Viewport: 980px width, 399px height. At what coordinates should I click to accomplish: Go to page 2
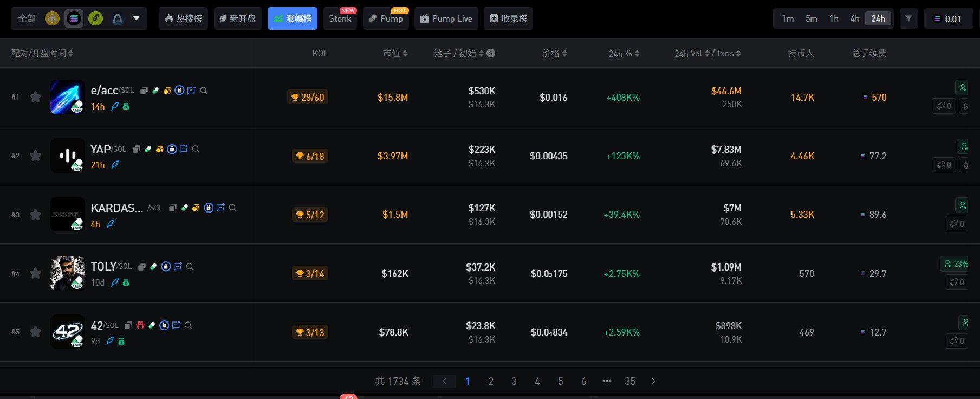click(x=491, y=381)
